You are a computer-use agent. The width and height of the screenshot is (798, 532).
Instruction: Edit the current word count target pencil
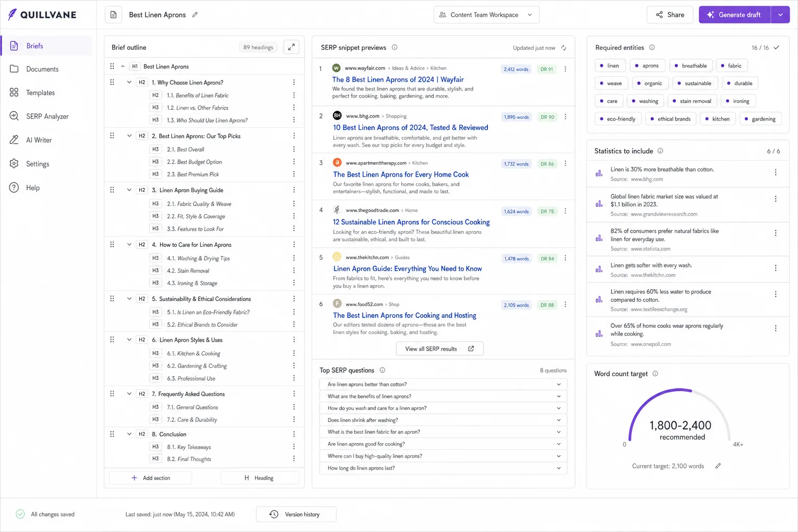pyautogui.click(x=718, y=466)
